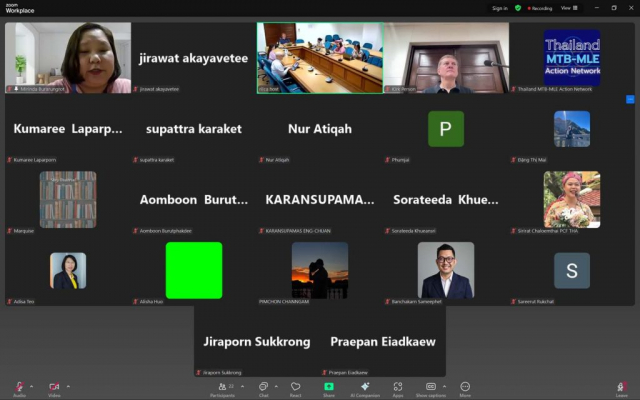
Task: Expand the video options arrow
Action: click(x=68, y=386)
